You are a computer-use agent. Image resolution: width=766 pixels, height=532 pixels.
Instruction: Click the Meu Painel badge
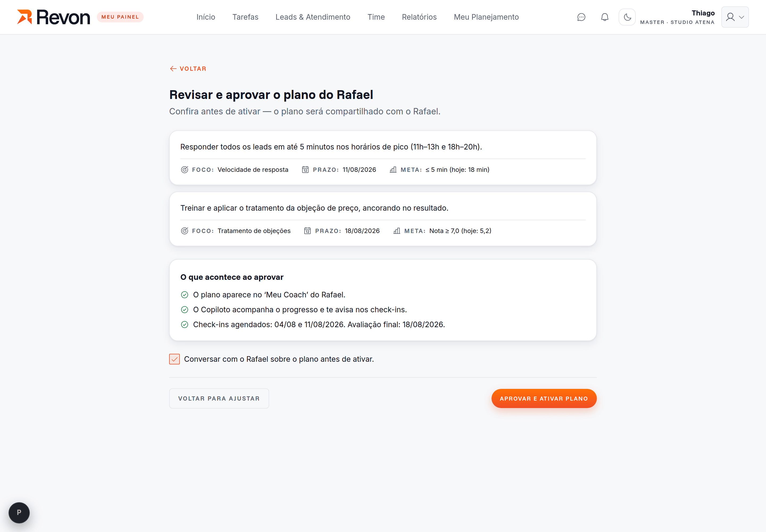click(120, 17)
